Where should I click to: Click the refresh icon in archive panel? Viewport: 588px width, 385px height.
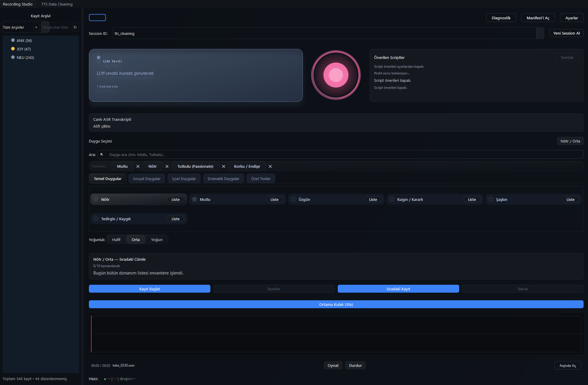coord(75,27)
